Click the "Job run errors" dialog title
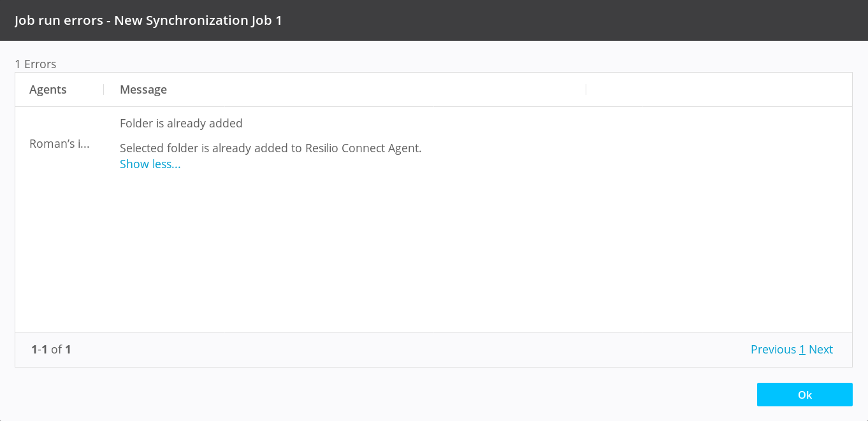The width and height of the screenshot is (868, 421). point(148,20)
